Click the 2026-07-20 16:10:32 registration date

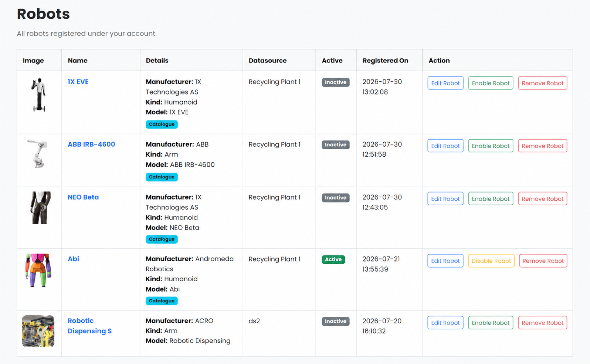[382, 326]
